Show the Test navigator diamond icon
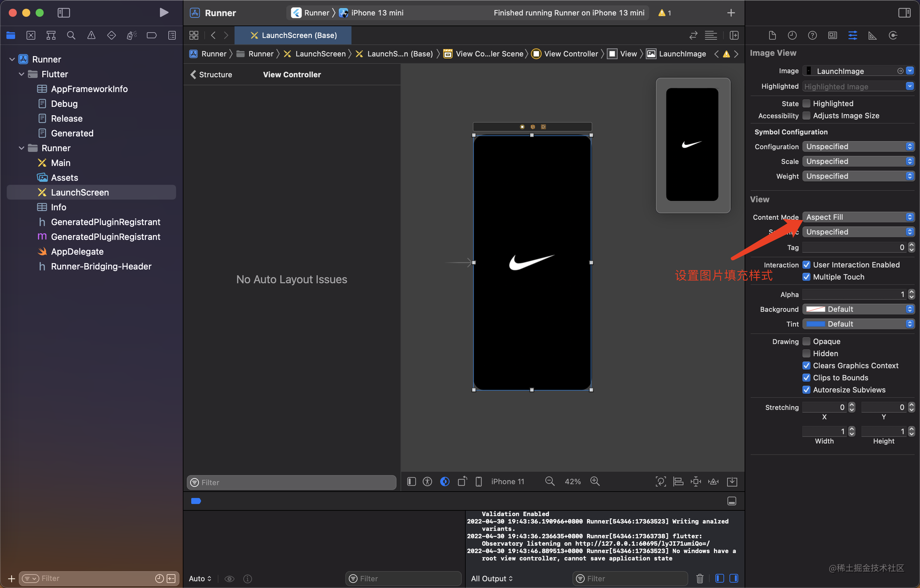Viewport: 920px width, 588px height. pos(111,35)
